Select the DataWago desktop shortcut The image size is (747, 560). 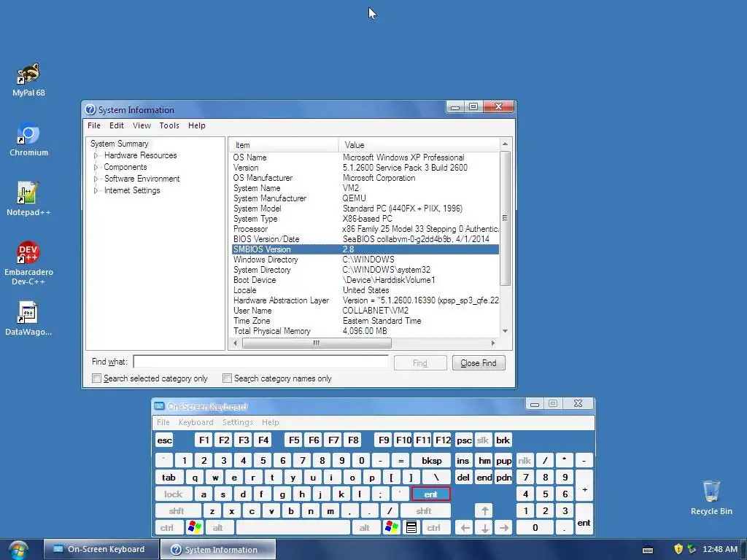point(28,318)
